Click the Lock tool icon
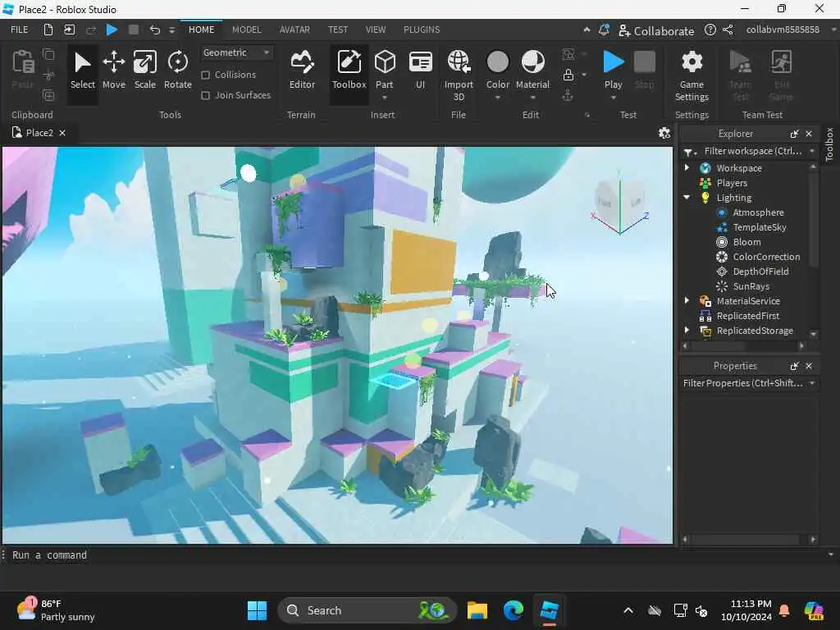Viewport: 840px width, 630px height. (568, 75)
